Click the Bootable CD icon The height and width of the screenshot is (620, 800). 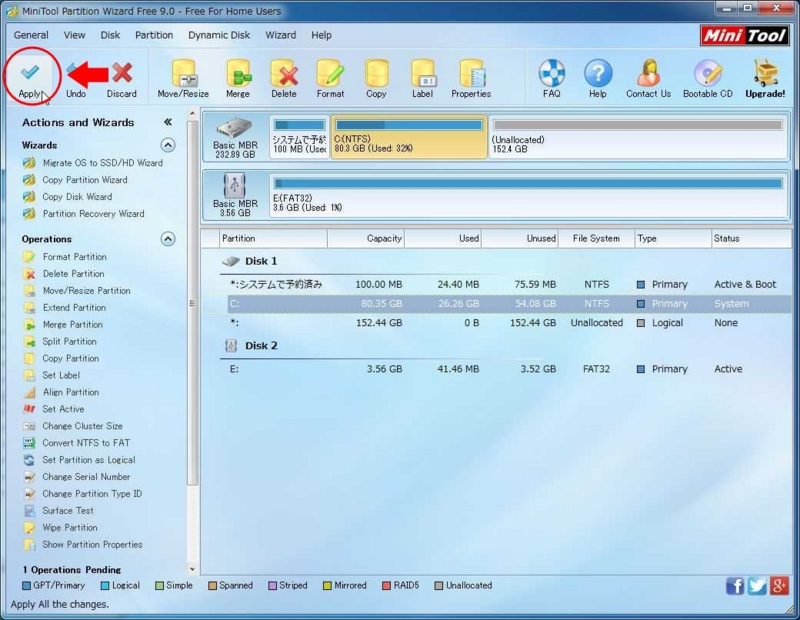tap(708, 73)
